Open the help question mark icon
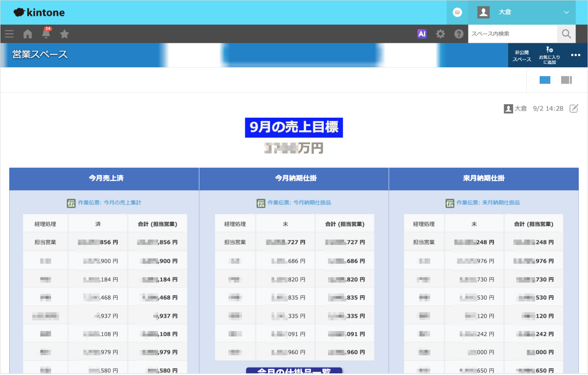Image resolution: width=588 pixels, height=375 pixels. click(459, 34)
